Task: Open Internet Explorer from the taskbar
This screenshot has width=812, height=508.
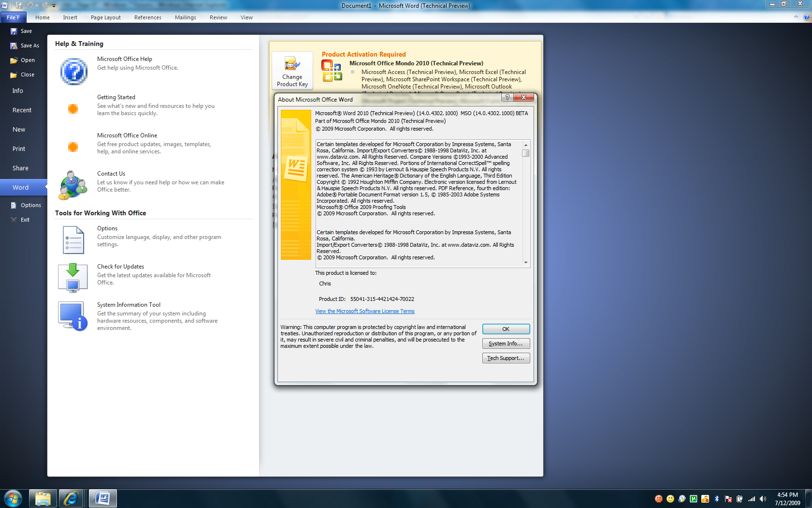Action: [71, 498]
